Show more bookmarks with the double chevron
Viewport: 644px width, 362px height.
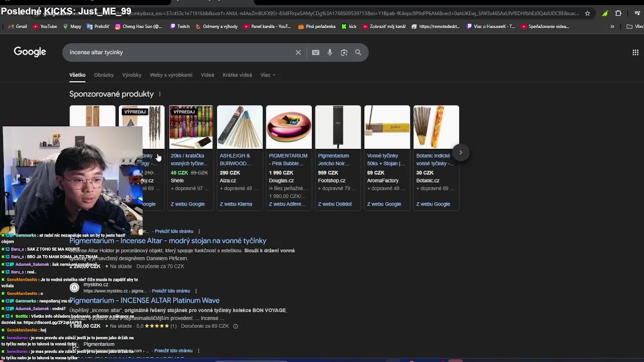[612, 27]
